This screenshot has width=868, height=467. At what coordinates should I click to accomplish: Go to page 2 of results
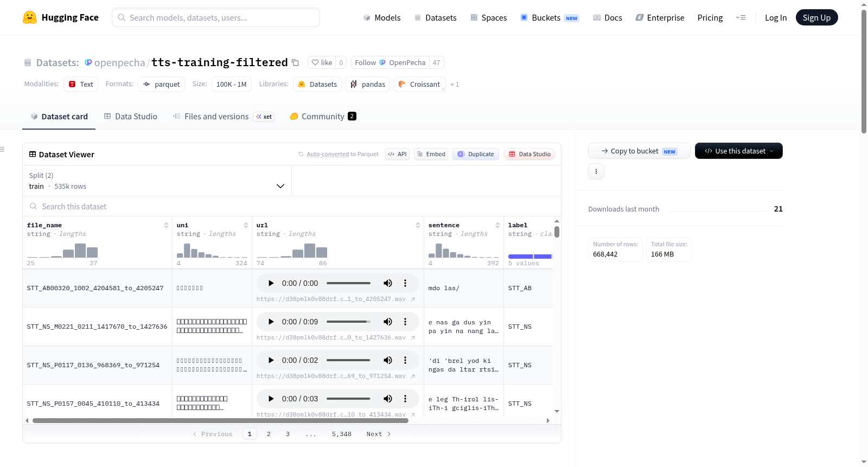pos(269,434)
